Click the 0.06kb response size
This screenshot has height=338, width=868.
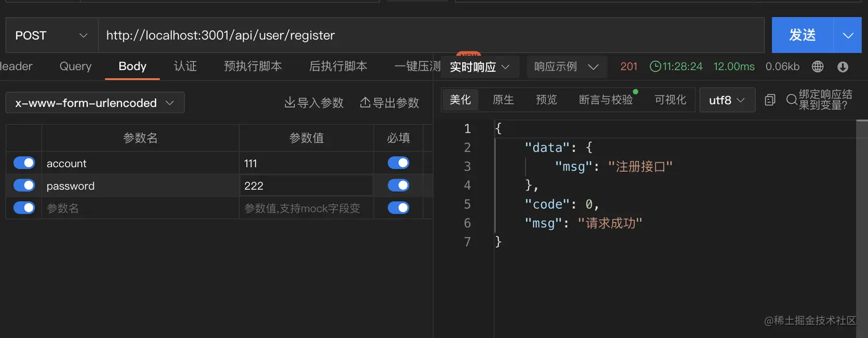point(782,67)
